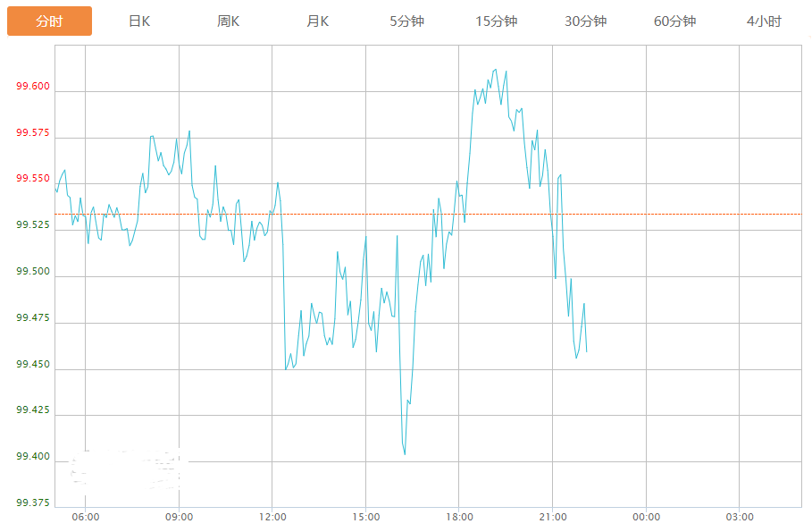Click the 99.500 price axis label
Screen dimensions: 812x532
click(33, 272)
